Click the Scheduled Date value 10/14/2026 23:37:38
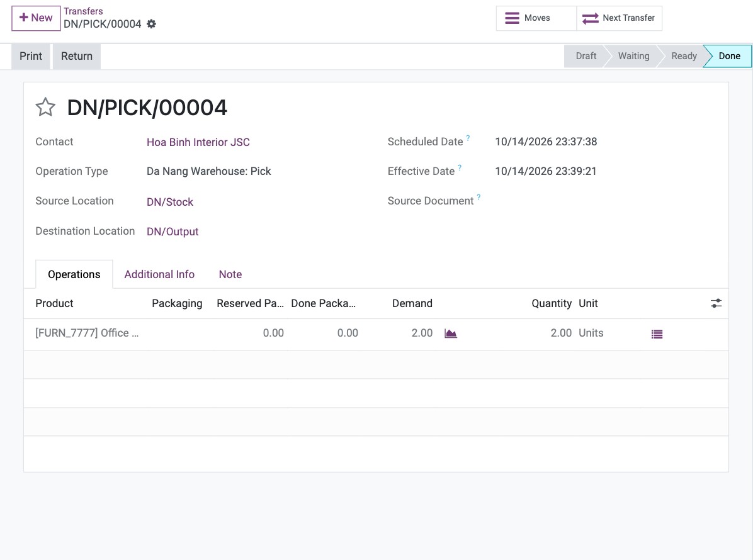 [x=546, y=142]
